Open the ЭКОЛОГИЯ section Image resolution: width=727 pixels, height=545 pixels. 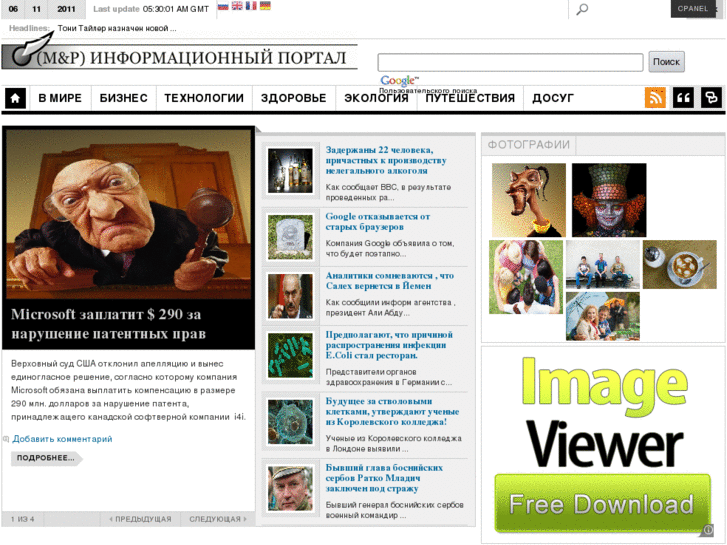point(376,98)
